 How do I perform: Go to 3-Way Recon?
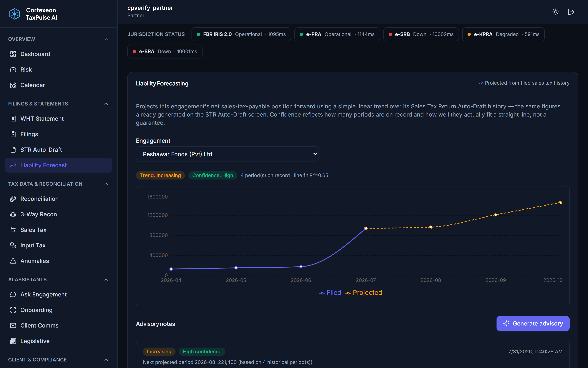[59, 214]
